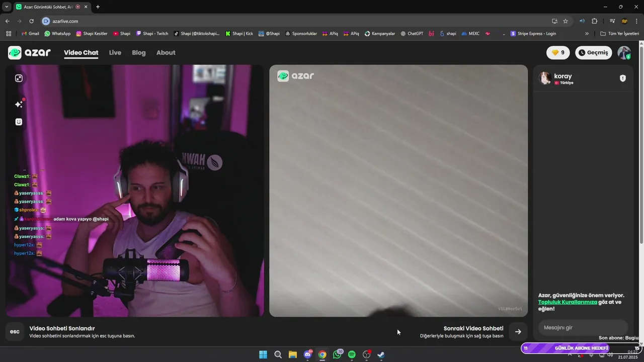The height and width of the screenshot is (362, 644).
Task: Click the Sonraki Video Sohbeti text
Action: click(473, 328)
